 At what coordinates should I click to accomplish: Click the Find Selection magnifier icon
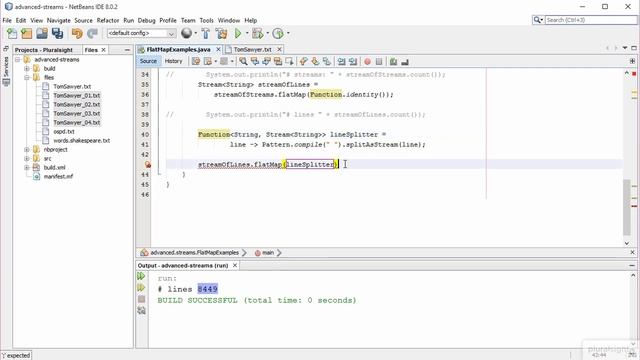[x=243, y=61]
